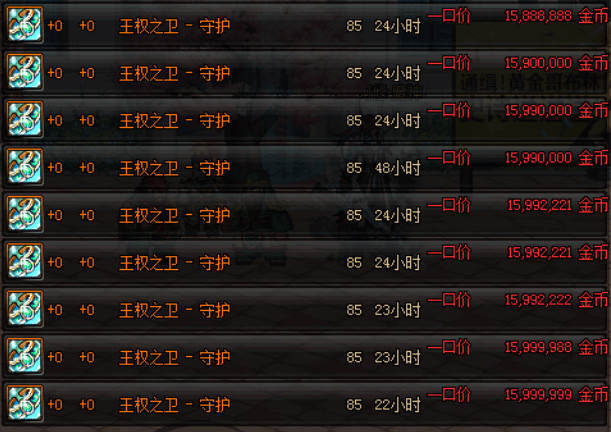The height and width of the screenshot is (432, 611).
Task: Click the level 85 on the 15,999,988 row
Action: click(354, 358)
